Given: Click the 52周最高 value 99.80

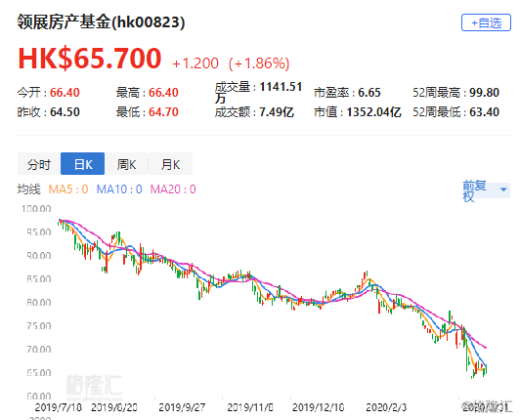Looking at the screenshot, I should 484,93.
